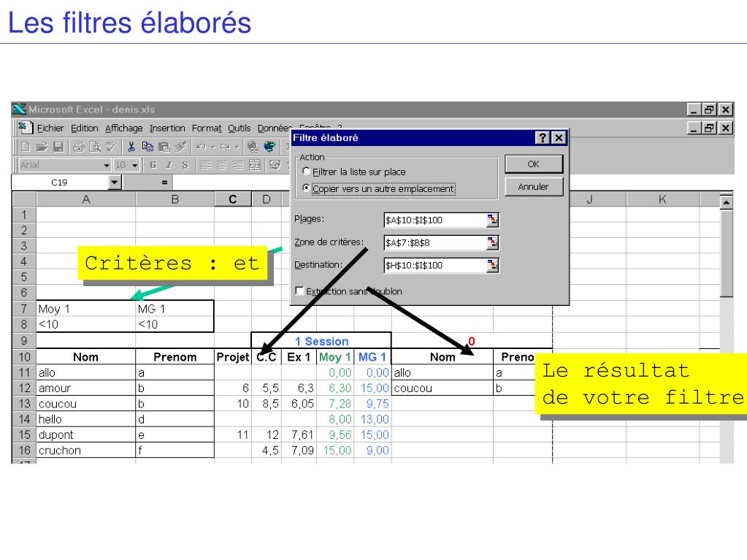Open the Outils menu
Viewport: 747px width, 560px height.
tap(240, 128)
